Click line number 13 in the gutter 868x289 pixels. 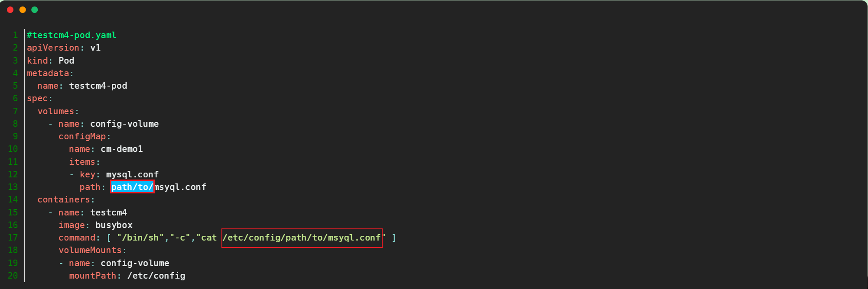click(x=13, y=187)
